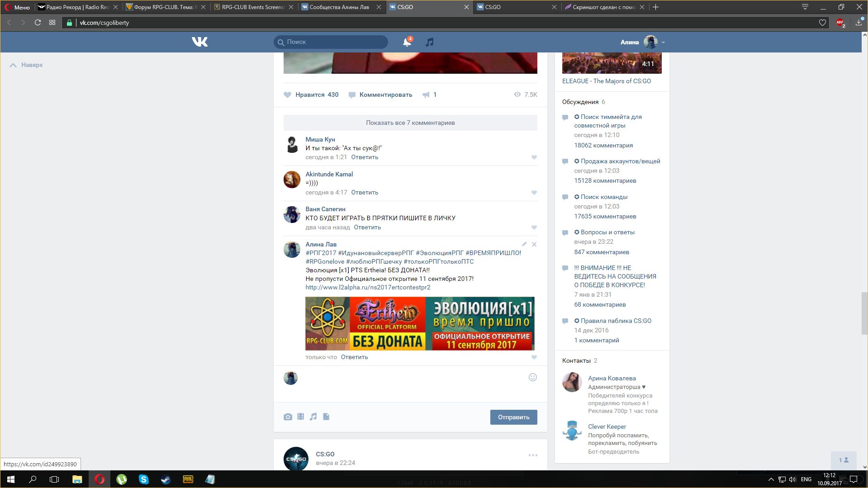Switch to RPG-CLUB Events Screenshots tab
This screenshot has width=868, height=488.
point(253,7)
